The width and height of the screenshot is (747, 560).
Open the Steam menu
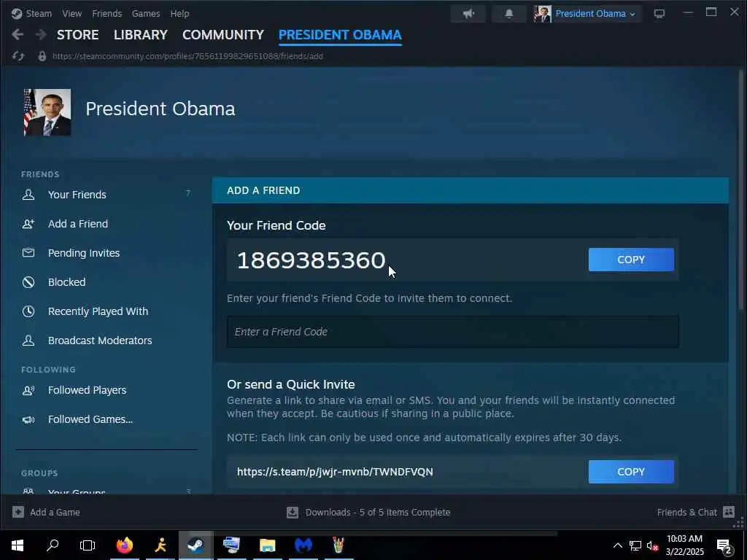point(31,13)
